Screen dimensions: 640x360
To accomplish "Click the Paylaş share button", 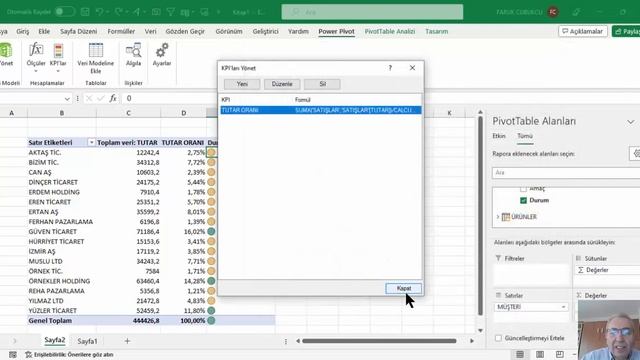I will 626,31.
